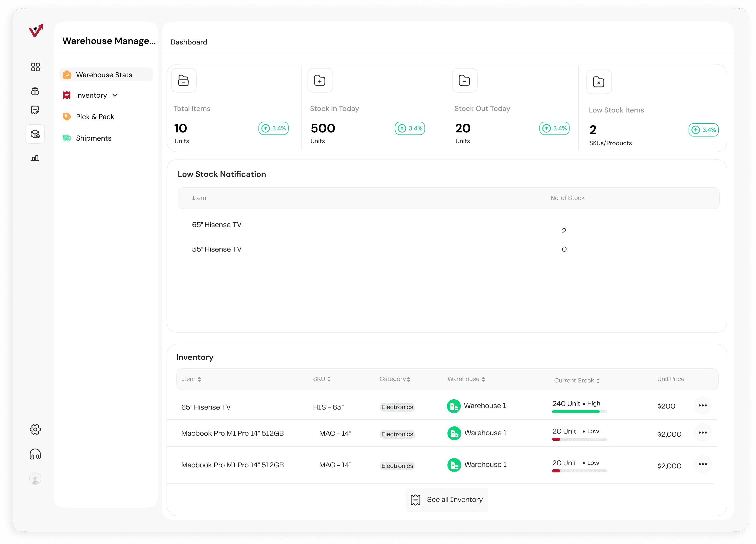Viewport: 756px width, 544px height.
Task: Click the HIS – 65” SKU cell
Action: pyautogui.click(x=328, y=407)
